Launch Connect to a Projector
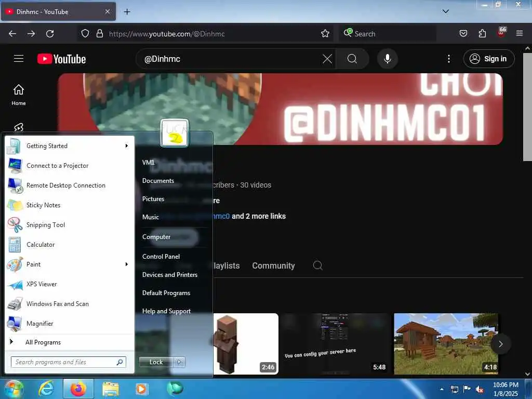The width and height of the screenshot is (532, 399). [x=70, y=166]
